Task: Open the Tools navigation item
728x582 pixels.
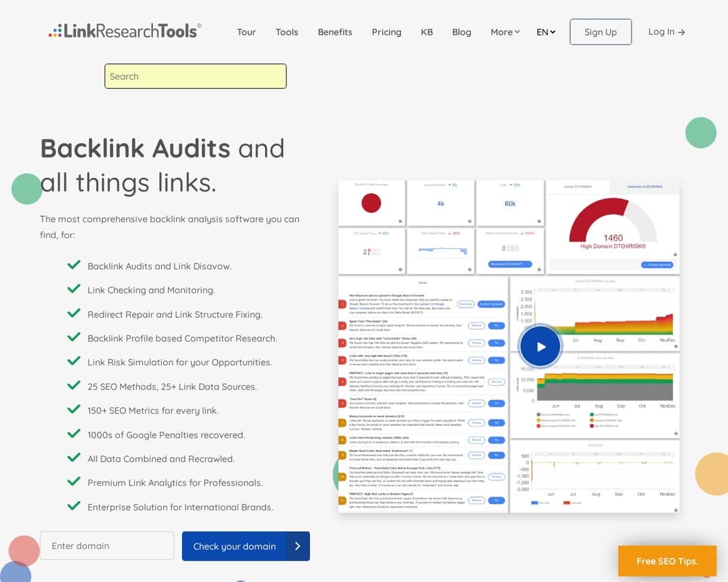Action: click(286, 32)
